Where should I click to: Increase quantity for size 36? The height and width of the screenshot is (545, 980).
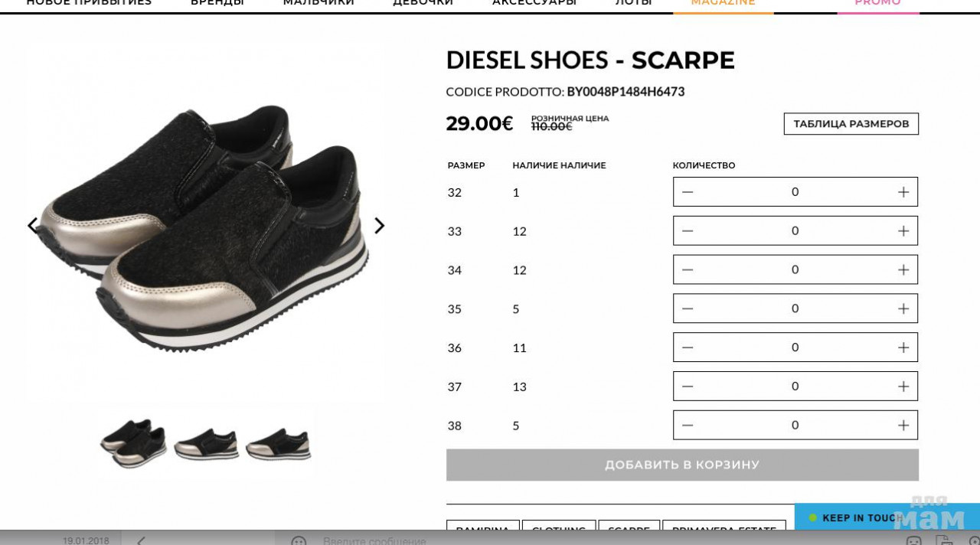click(x=903, y=348)
